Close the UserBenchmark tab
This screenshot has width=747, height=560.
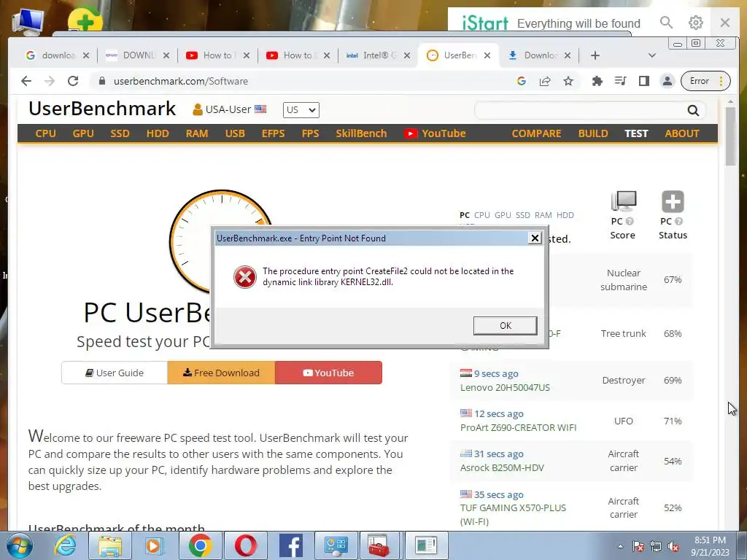[487, 55]
